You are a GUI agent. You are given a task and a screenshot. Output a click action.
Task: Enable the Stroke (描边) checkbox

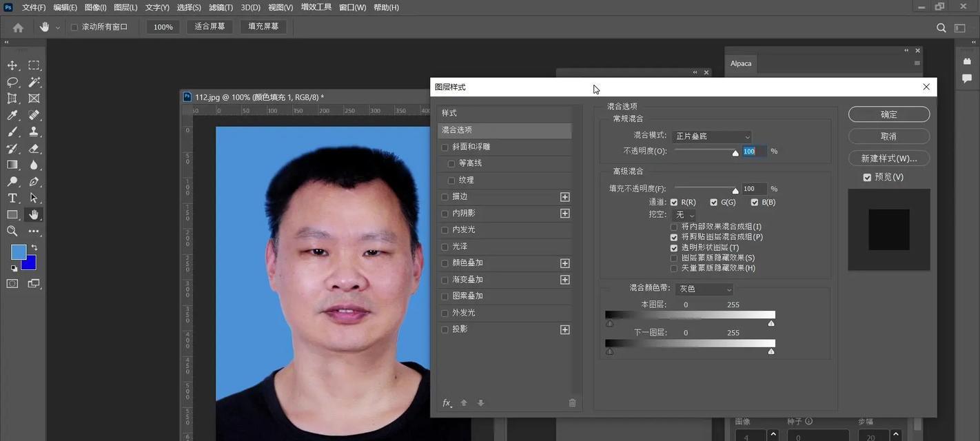pyautogui.click(x=445, y=197)
